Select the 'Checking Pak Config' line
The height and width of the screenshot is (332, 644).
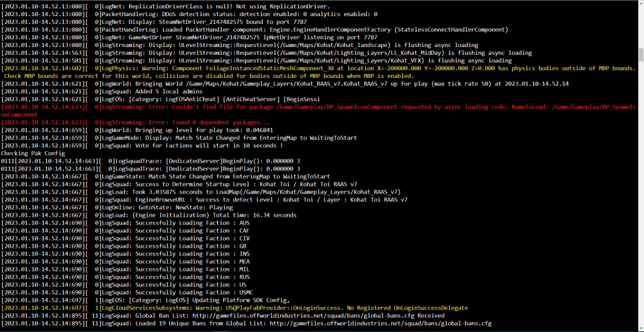coord(33,154)
